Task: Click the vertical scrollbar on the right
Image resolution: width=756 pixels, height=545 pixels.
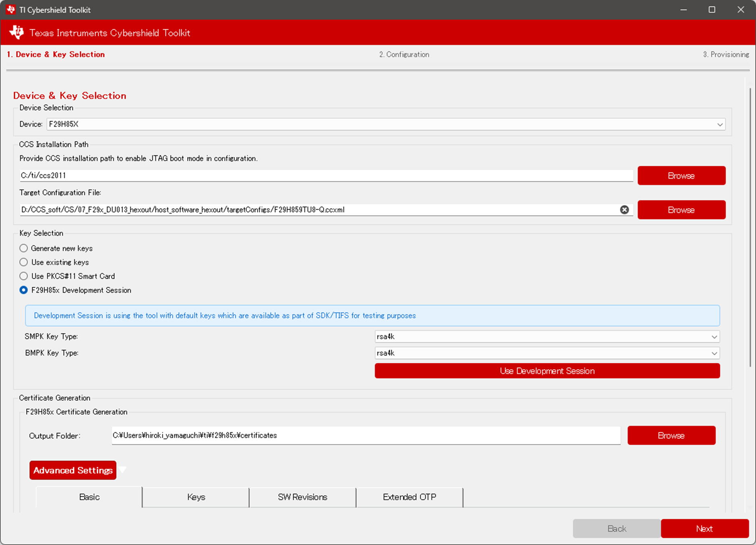Action: click(x=750, y=227)
